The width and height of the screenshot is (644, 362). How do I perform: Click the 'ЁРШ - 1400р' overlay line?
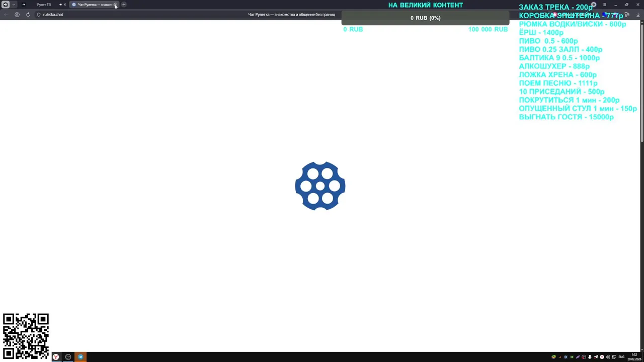[541, 33]
